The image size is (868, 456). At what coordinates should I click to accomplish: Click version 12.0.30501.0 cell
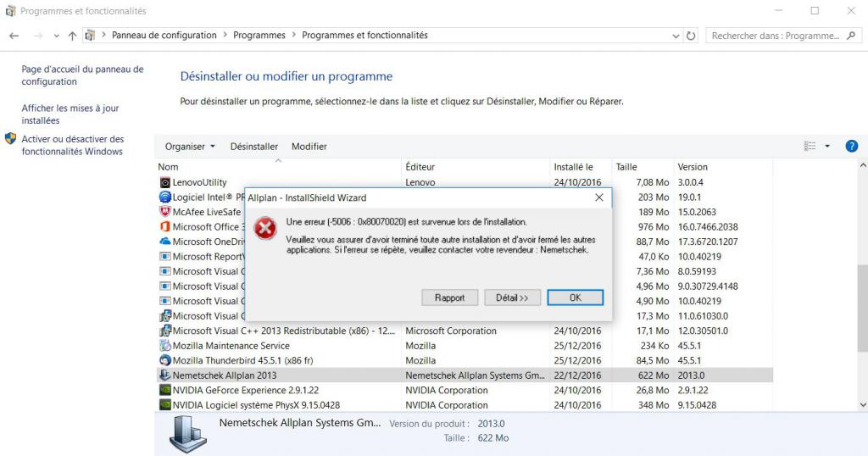703,331
